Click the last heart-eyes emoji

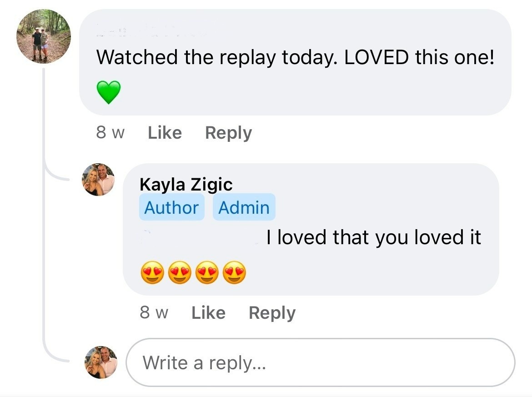[234, 274]
